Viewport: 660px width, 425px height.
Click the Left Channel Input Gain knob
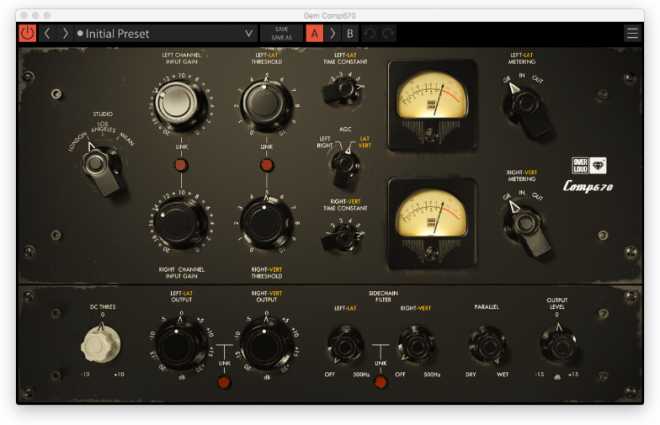[x=178, y=103]
